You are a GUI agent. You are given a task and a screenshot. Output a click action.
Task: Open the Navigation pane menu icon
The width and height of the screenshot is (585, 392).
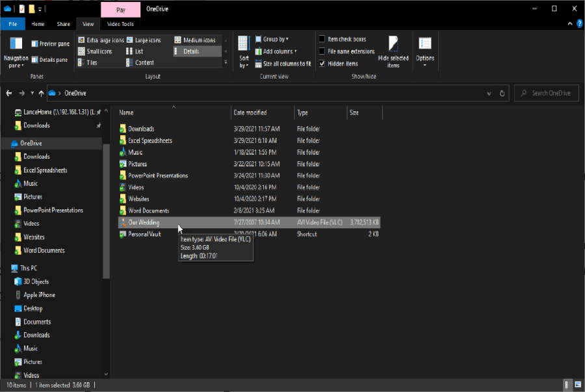click(x=16, y=44)
